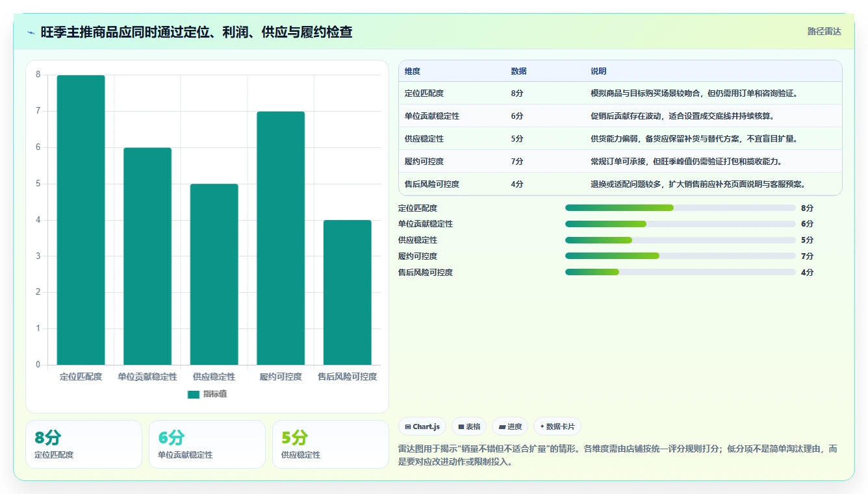This screenshot has height=494, width=868.
Task: Click the description starting 促销后贡献存在波动
Action: tap(682, 116)
